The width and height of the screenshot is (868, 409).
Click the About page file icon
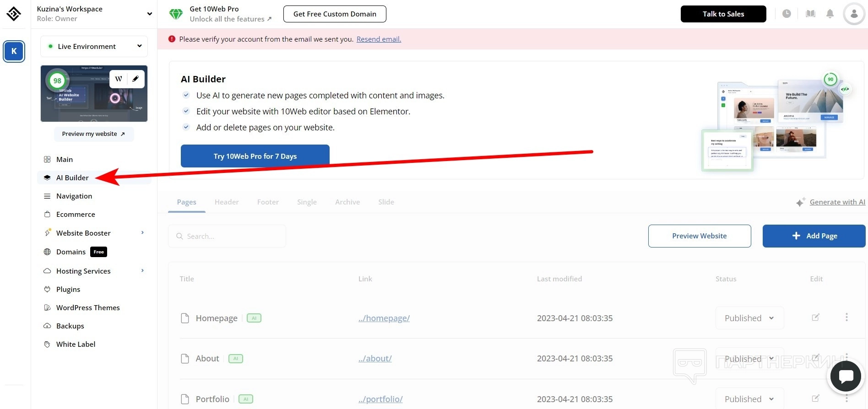coord(185,358)
